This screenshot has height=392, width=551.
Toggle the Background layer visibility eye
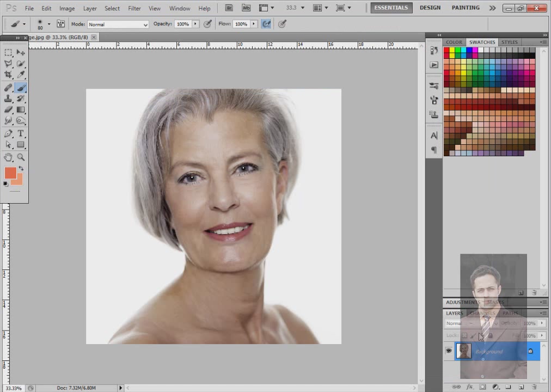coord(449,351)
